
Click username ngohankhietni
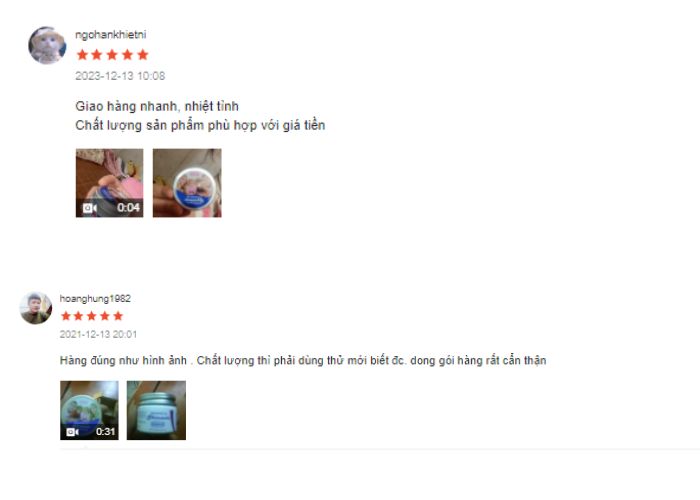pos(111,34)
